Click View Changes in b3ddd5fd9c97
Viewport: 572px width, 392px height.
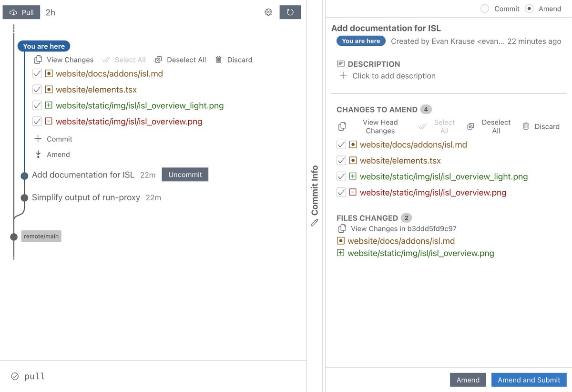(397, 229)
